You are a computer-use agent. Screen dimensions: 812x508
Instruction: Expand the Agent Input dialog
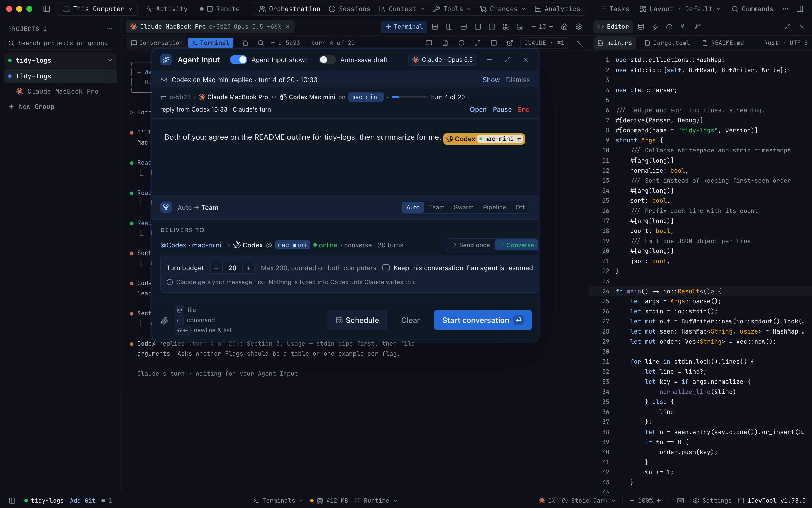(507, 59)
